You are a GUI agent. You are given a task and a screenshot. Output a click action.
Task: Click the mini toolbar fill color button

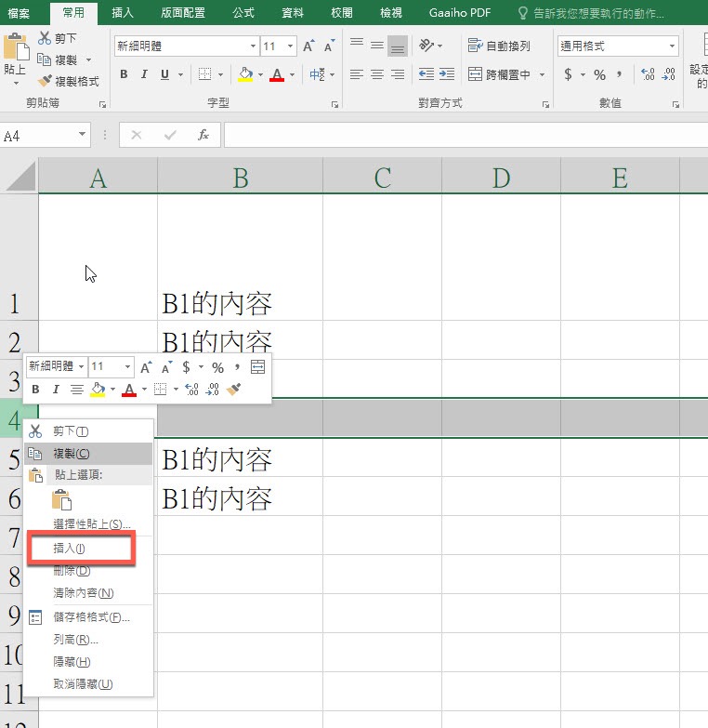pyautogui.click(x=98, y=389)
